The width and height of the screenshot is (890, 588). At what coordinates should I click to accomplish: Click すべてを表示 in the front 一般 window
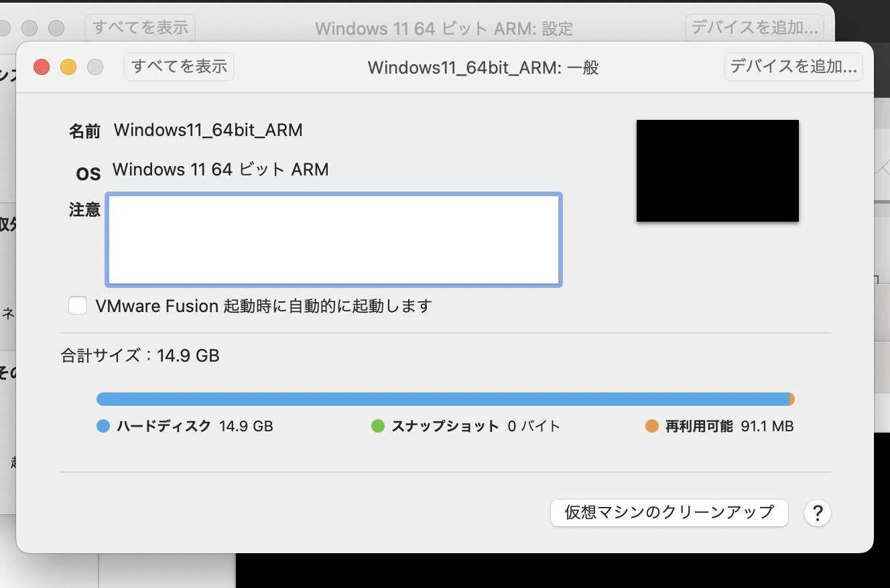pos(179,67)
